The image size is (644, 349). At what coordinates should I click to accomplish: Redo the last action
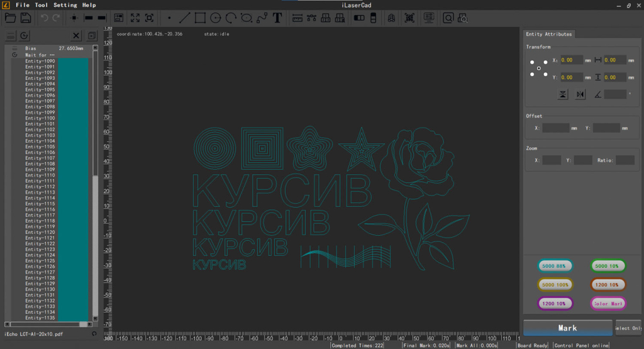point(56,18)
